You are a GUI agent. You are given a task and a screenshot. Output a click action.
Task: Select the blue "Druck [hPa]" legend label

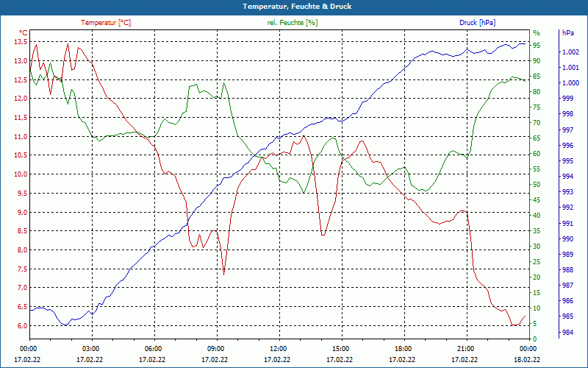(477, 23)
